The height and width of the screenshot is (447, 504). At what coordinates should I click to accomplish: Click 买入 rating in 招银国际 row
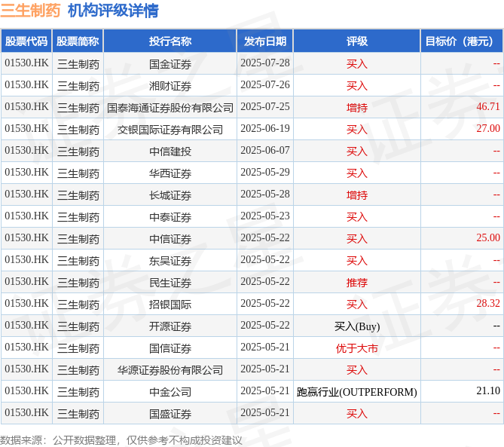[x=357, y=305]
